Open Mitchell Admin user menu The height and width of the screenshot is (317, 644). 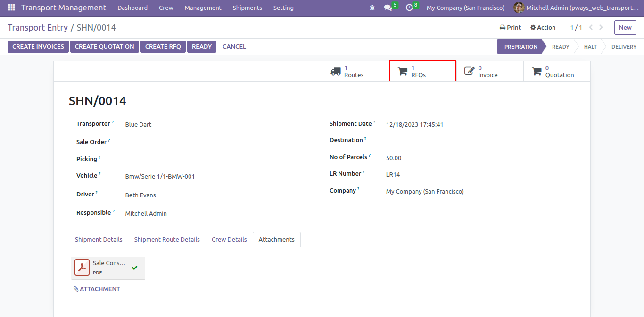(x=576, y=8)
